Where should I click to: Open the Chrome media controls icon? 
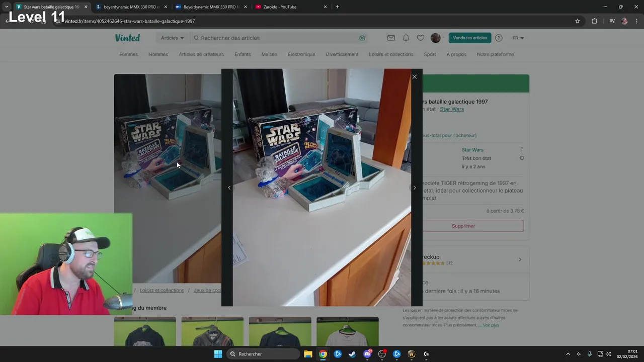(x=612, y=21)
